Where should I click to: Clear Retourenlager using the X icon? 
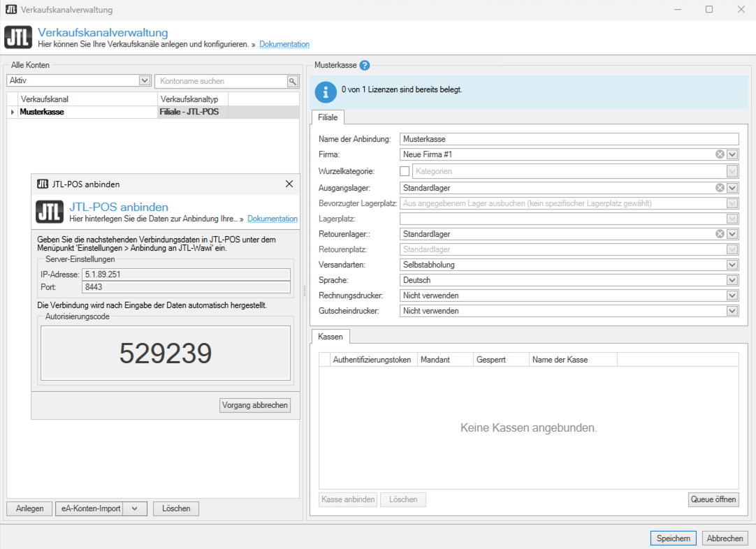720,234
